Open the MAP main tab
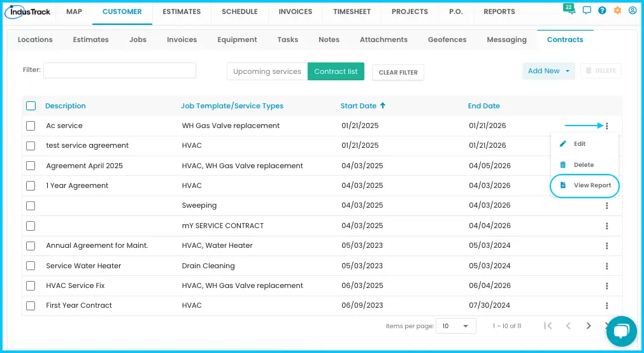The height and width of the screenshot is (353, 644). point(74,11)
